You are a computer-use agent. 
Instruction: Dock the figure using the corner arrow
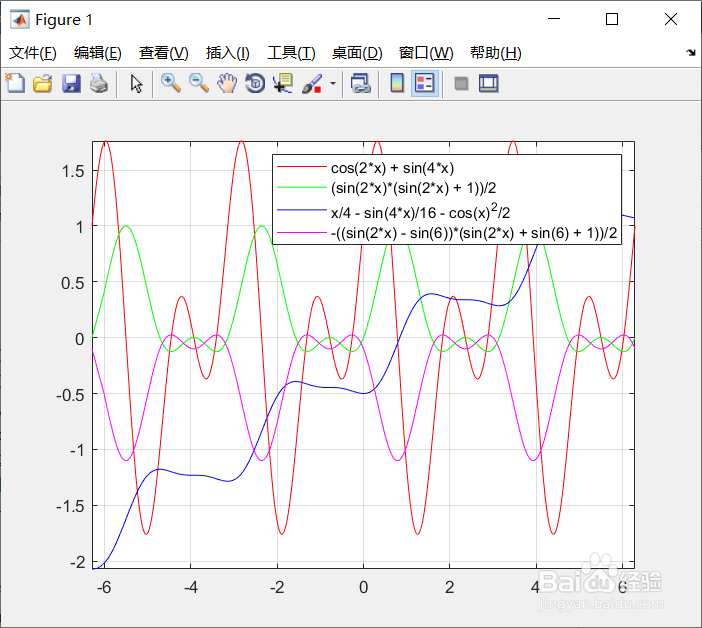point(691,53)
